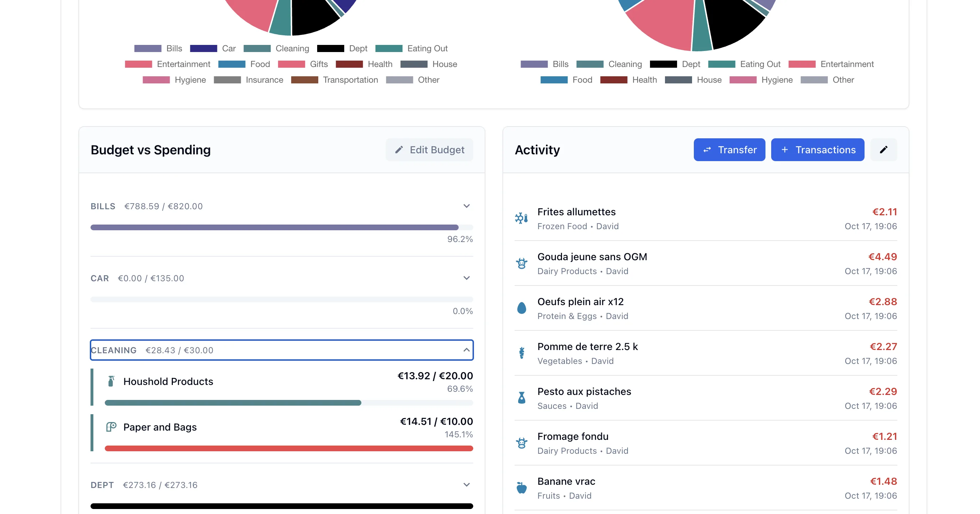Open the Frites allumettes transaction
This screenshot has height=514, width=980.
[x=706, y=219]
